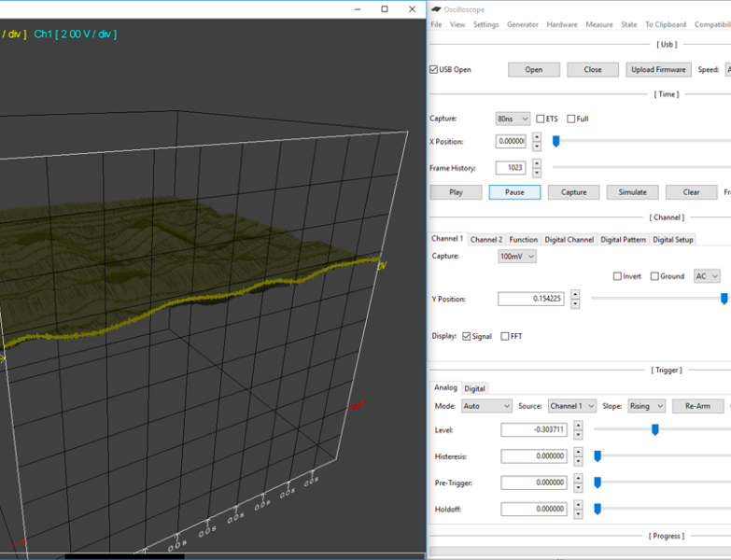Screen dimensions: 731x560
Task: Select the Analog trigger tab
Action: (x=445, y=387)
